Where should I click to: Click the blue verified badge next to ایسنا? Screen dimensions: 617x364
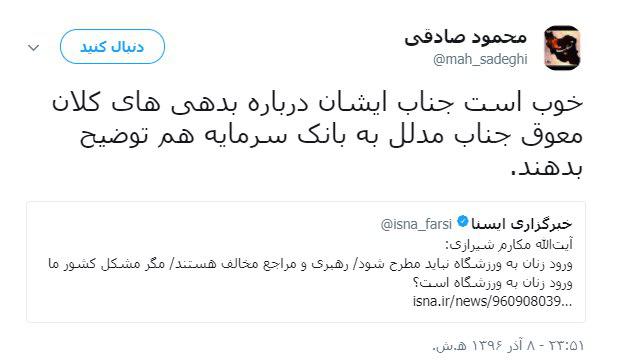point(463,221)
